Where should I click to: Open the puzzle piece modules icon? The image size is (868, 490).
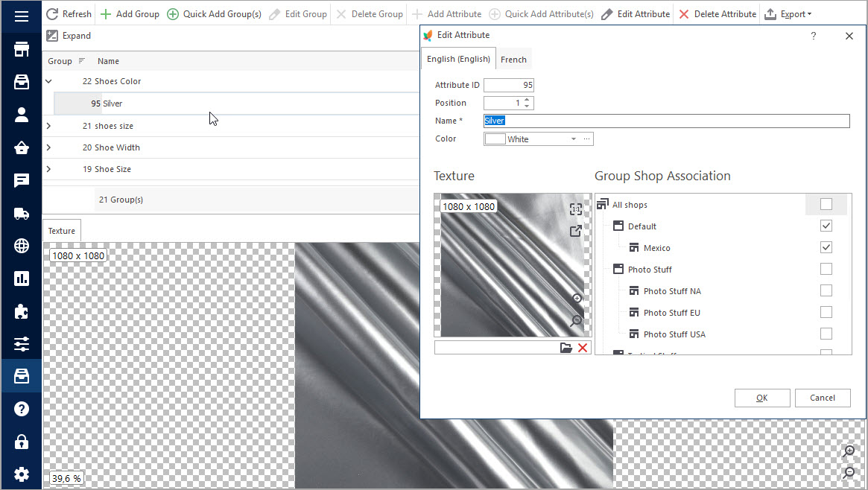point(21,311)
